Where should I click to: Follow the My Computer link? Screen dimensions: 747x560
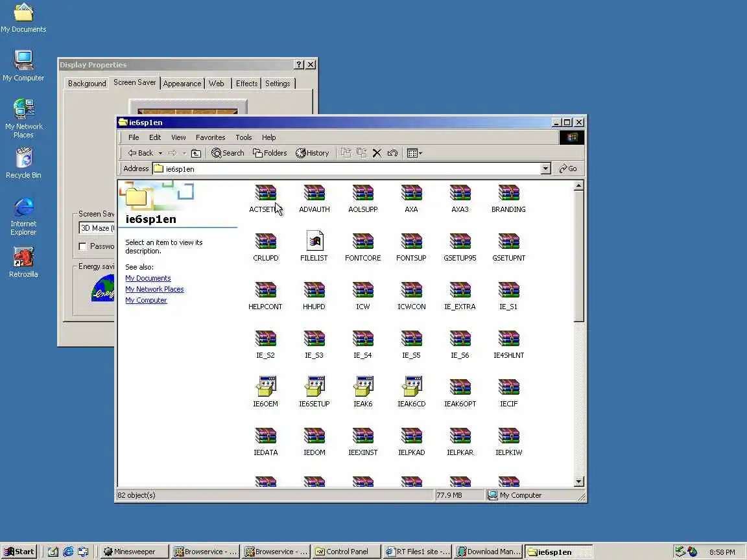click(147, 300)
